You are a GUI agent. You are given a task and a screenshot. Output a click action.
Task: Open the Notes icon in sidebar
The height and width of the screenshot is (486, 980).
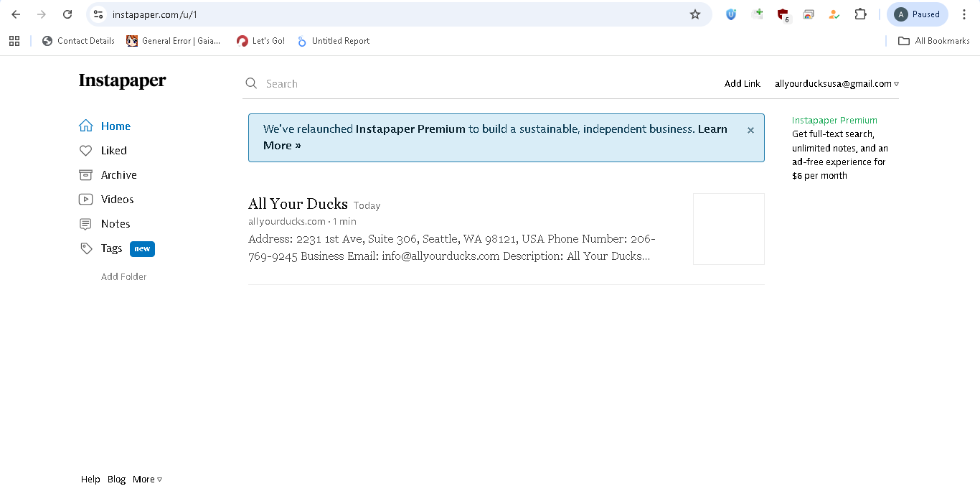85,224
